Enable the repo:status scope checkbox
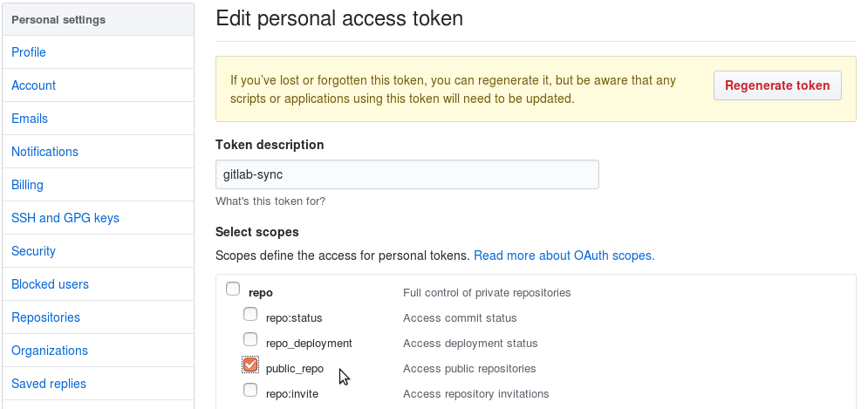 (250, 315)
